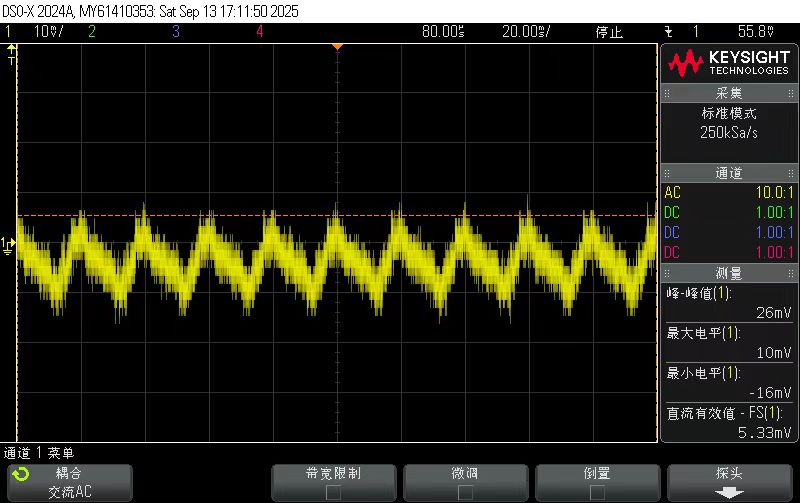Click the orange trigger position marker

click(x=337, y=47)
